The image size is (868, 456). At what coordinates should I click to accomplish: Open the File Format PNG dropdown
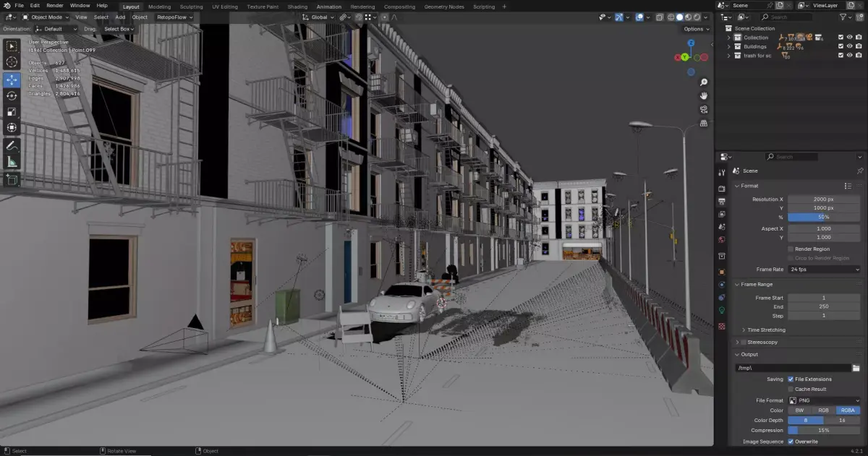pyautogui.click(x=824, y=400)
